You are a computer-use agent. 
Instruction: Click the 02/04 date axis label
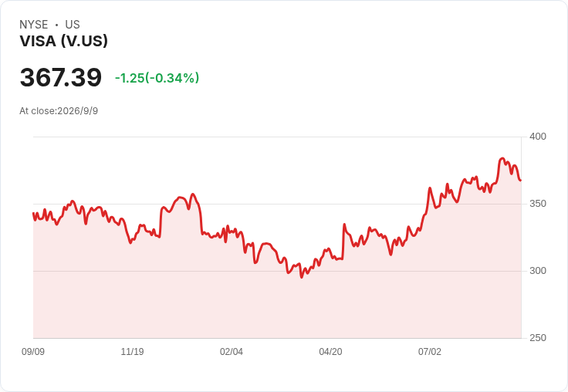coord(231,351)
